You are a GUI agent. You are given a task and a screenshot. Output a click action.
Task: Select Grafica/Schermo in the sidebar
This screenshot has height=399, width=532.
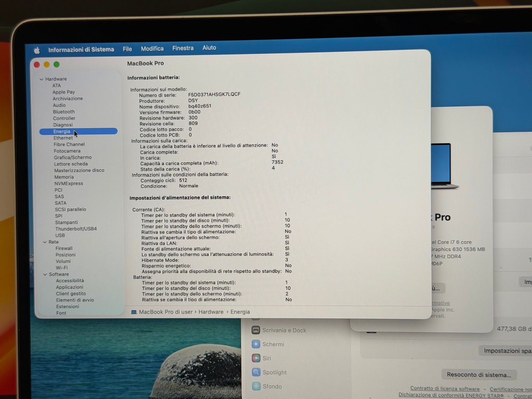point(73,158)
